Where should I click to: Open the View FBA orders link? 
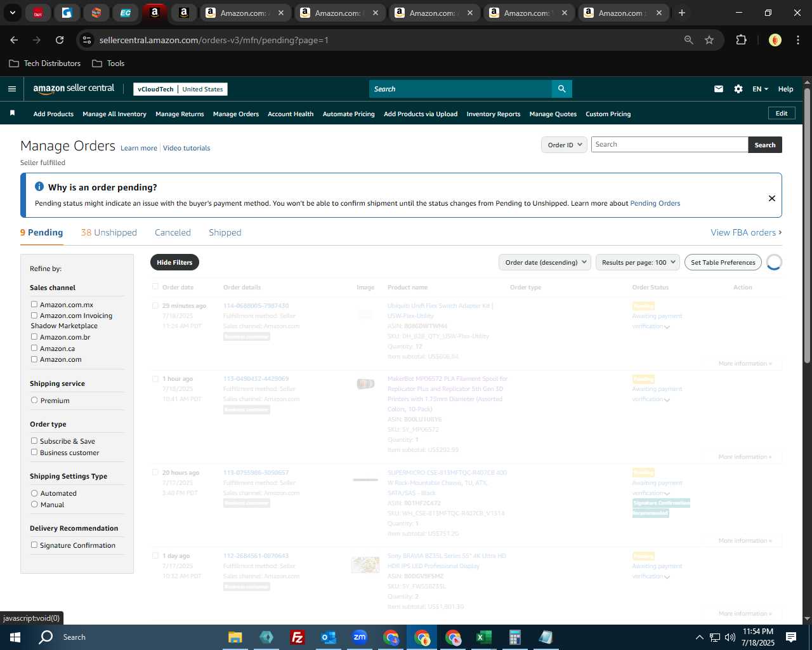[746, 232]
